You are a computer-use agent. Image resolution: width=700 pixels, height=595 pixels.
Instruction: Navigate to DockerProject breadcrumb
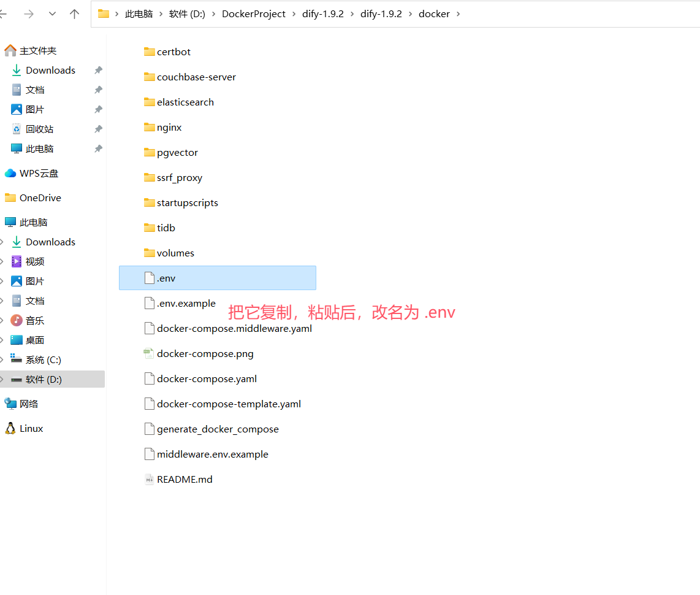point(254,14)
